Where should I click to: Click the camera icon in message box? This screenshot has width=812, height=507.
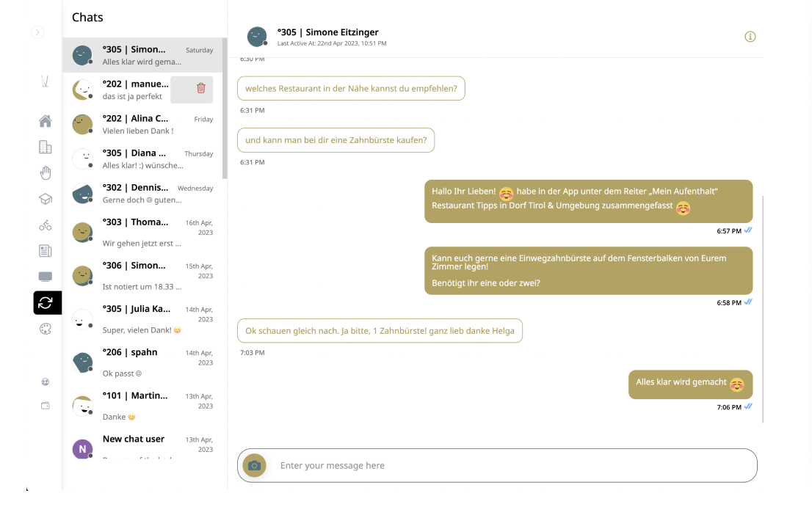[x=255, y=465]
